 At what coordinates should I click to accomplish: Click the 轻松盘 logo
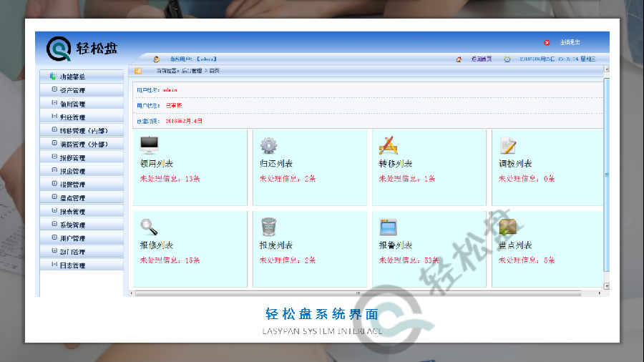coord(82,49)
